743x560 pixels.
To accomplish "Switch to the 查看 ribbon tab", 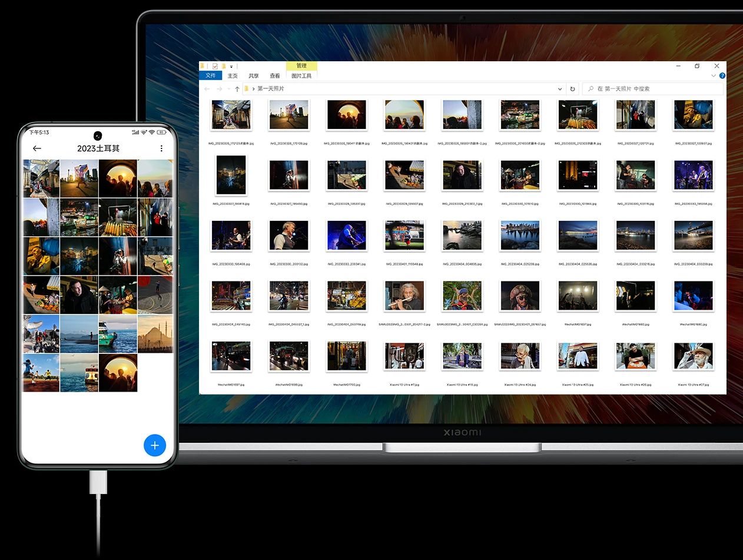I will tap(275, 75).
